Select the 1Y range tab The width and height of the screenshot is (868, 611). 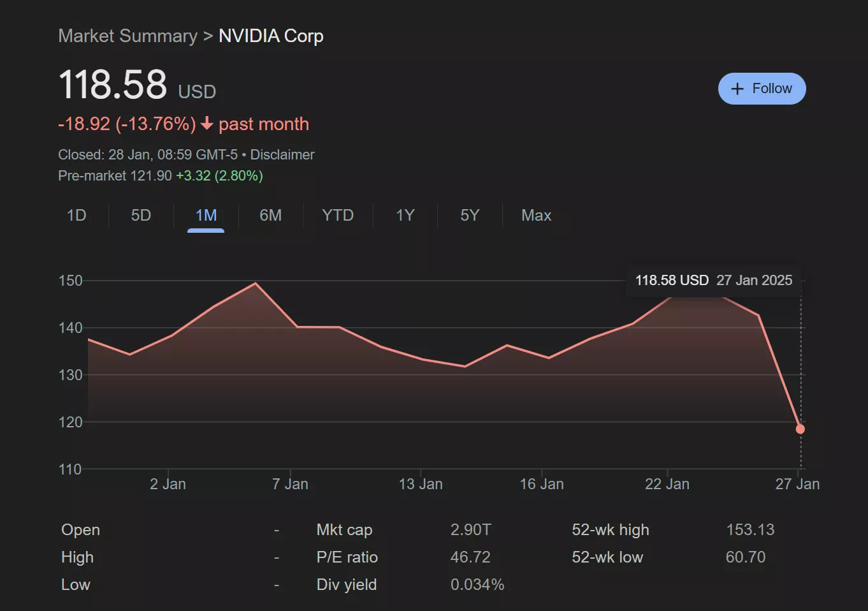coord(405,216)
